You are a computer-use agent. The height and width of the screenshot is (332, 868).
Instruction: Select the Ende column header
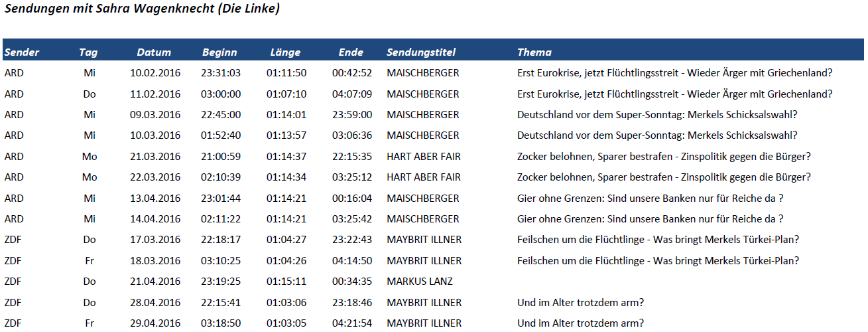tap(351, 52)
